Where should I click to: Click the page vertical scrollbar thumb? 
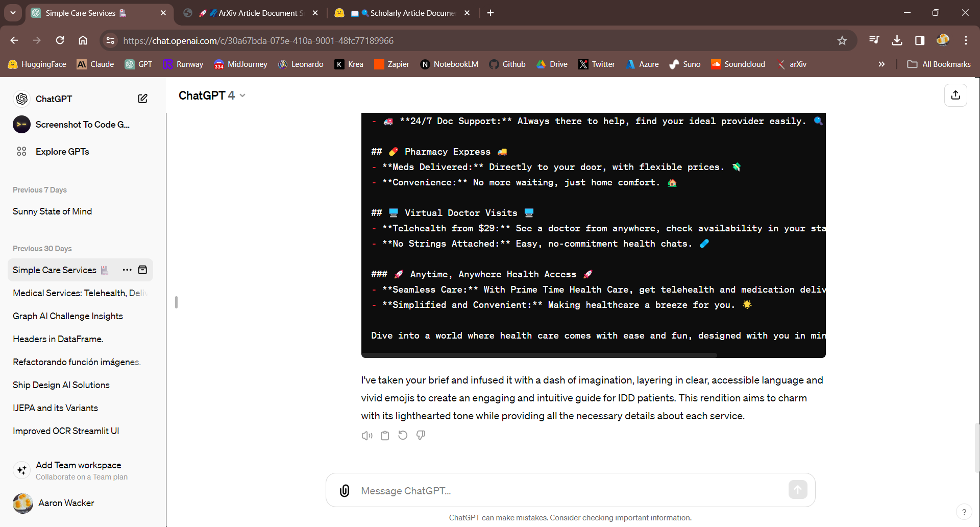click(977, 447)
